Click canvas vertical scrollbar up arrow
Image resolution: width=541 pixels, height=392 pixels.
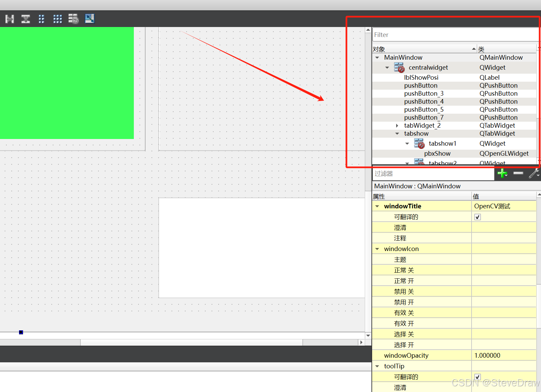368,30
